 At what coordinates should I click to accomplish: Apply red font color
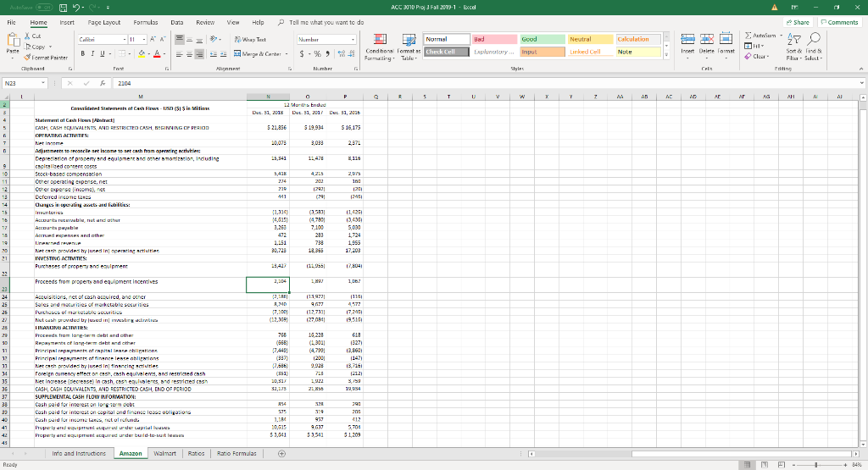157,53
